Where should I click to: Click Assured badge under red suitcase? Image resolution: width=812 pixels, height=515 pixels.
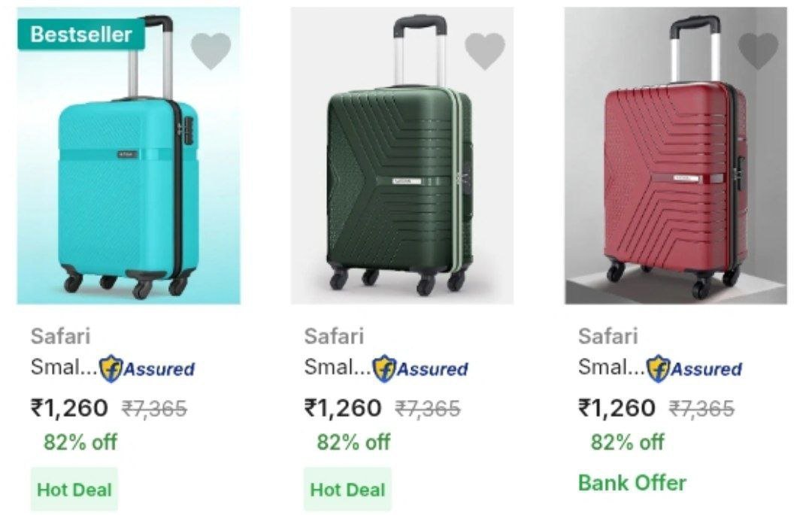[694, 369]
